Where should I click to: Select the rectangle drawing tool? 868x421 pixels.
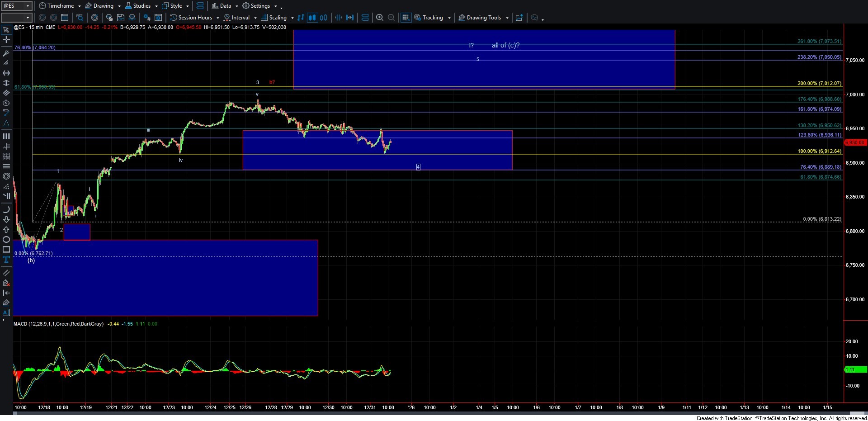(6, 249)
